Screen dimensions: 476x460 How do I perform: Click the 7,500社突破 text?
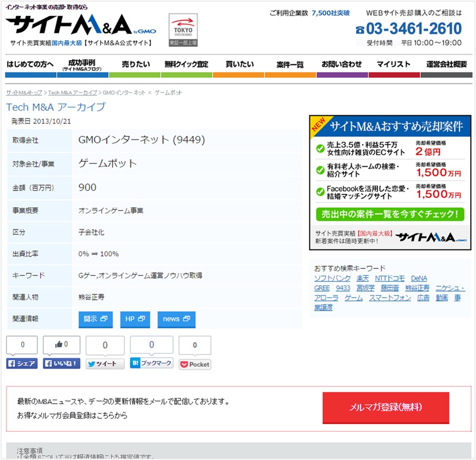click(x=330, y=13)
